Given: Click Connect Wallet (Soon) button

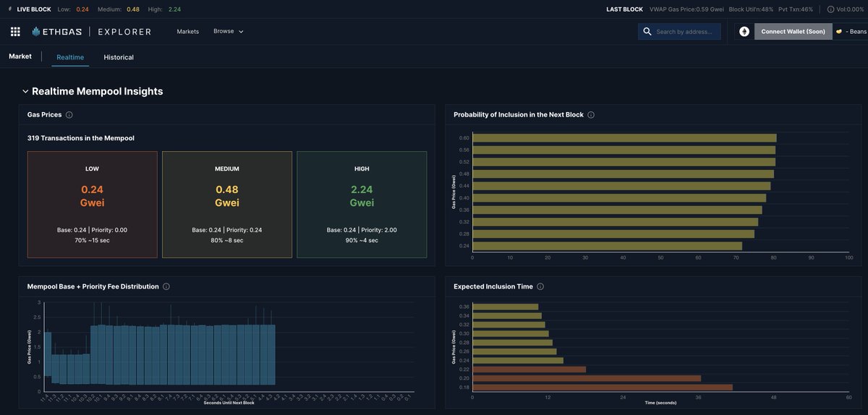Looking at the screenshot, I should pos(793,32).
